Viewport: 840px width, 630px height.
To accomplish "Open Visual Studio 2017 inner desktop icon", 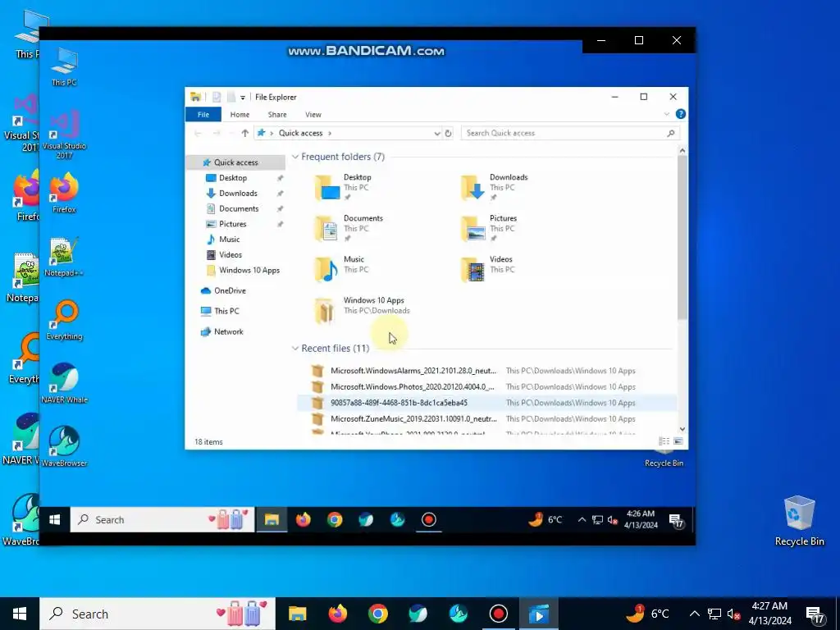I will click(x=64, y=134).
